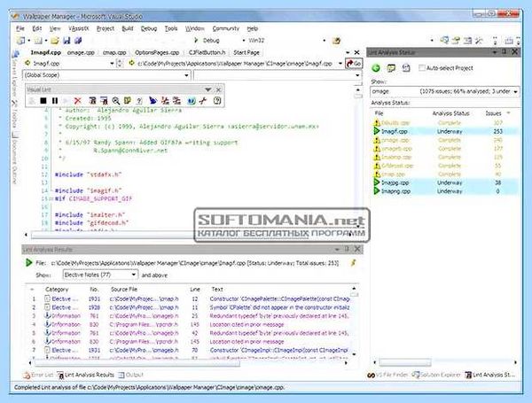Open the VAssistX menu
Screen dimensions: 532x403
click(78, 28)
